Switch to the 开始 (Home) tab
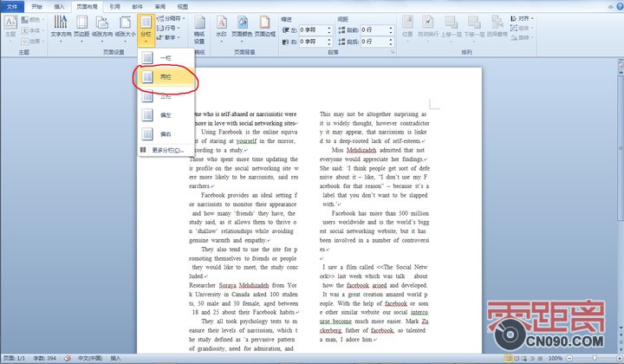624x364 pixels. point(36,6)
